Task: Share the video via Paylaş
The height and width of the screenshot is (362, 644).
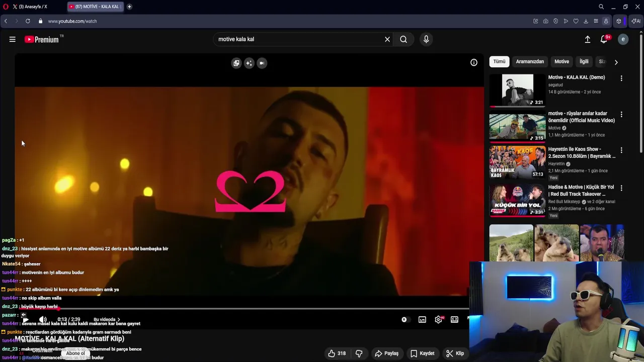Action: (386, 353)
